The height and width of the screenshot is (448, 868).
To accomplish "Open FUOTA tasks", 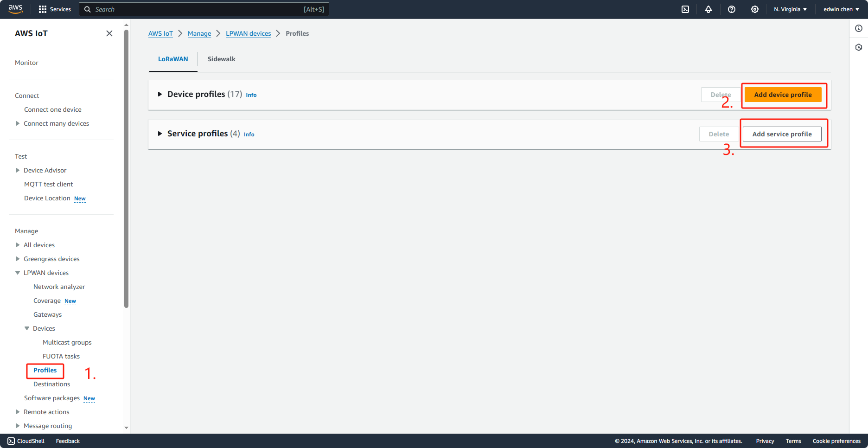I will tap(61, 356).
